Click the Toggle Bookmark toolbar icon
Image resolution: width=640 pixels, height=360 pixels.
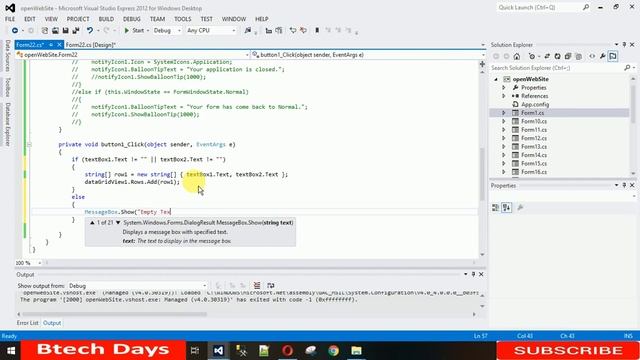click(317, 31)
